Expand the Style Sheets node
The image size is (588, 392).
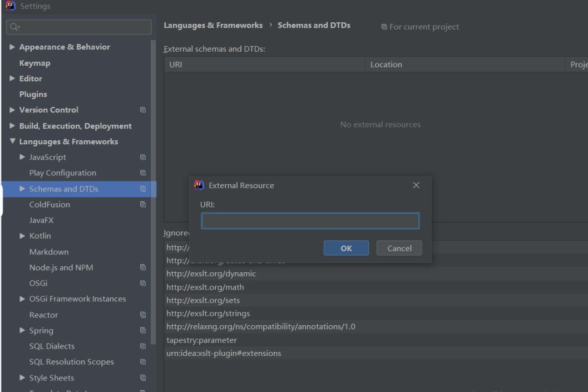coord(22,378)
